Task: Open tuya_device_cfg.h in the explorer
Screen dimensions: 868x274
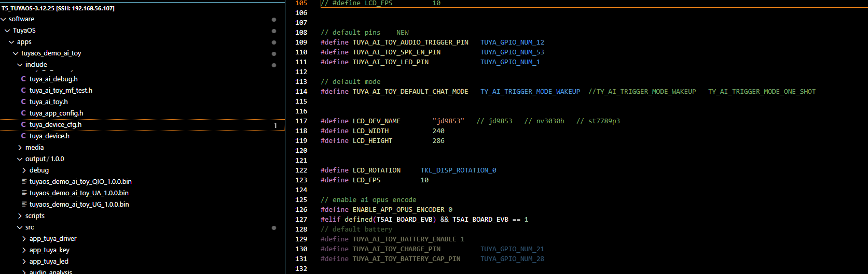Action: coord(56,125)
